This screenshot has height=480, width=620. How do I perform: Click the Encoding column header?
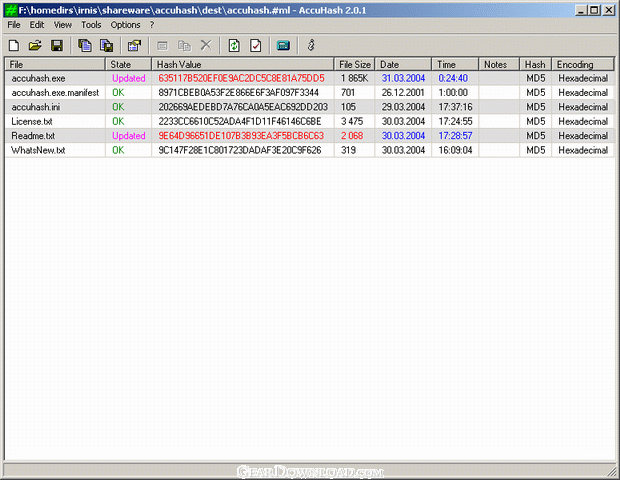(583, 64)
